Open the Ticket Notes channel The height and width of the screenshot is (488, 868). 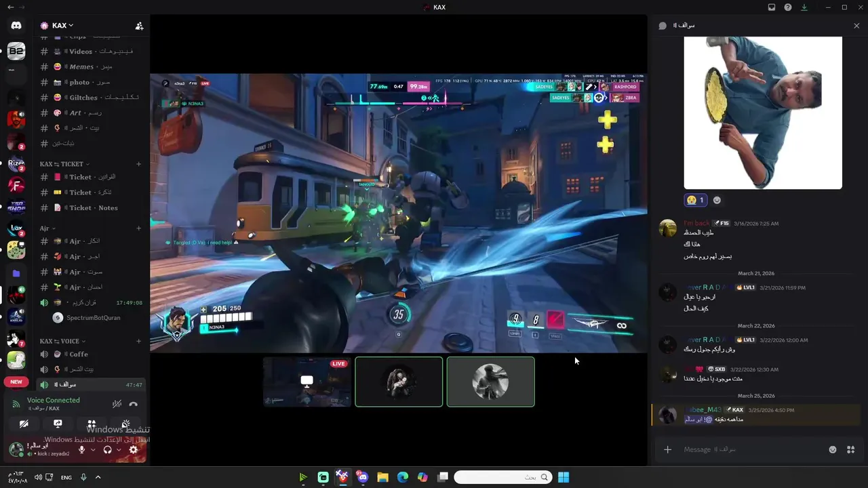(91, 208)
